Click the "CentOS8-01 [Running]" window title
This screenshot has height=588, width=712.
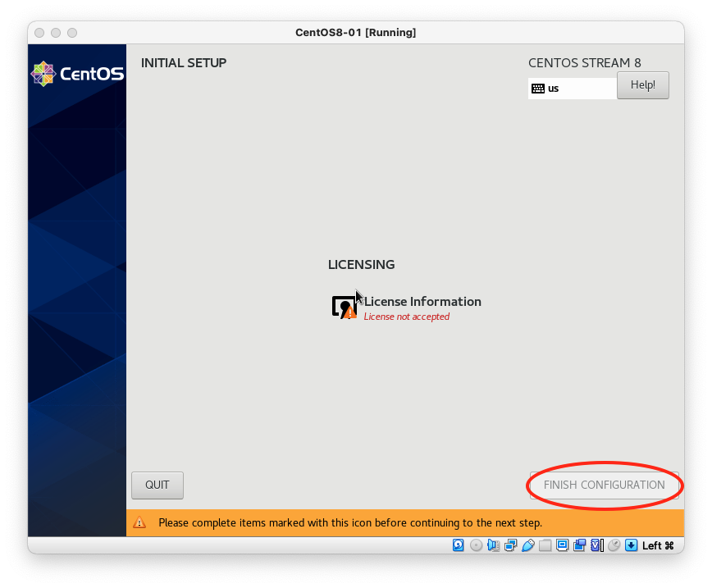click(355, 33)
